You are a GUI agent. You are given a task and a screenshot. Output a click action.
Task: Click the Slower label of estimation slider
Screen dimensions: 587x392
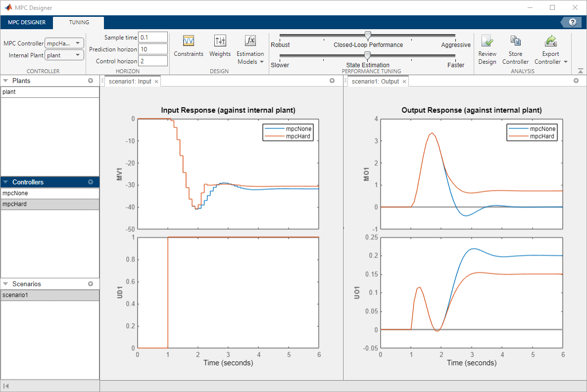click(280, 65)
